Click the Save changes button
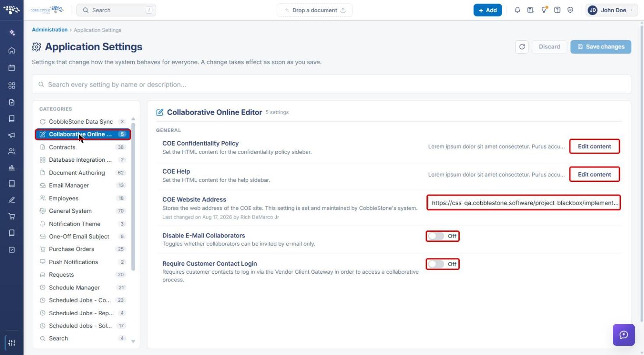 (601, 47)
